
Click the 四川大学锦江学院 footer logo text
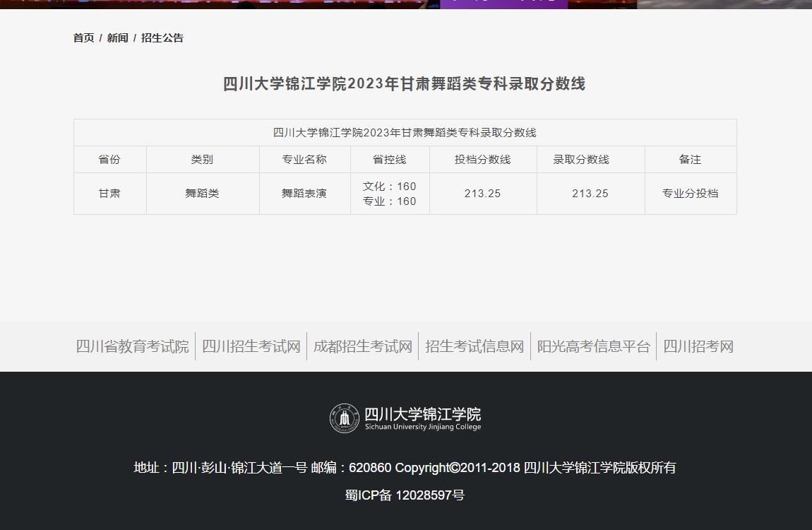422,415
